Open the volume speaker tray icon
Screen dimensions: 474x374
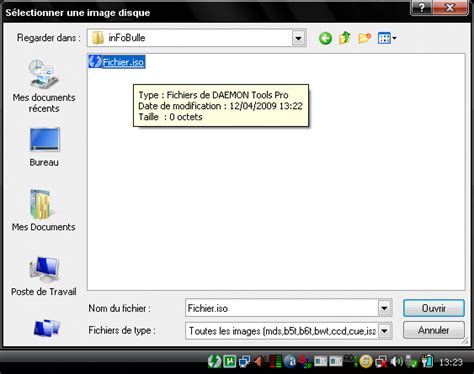pyautogui.click(x=397, y=361)
